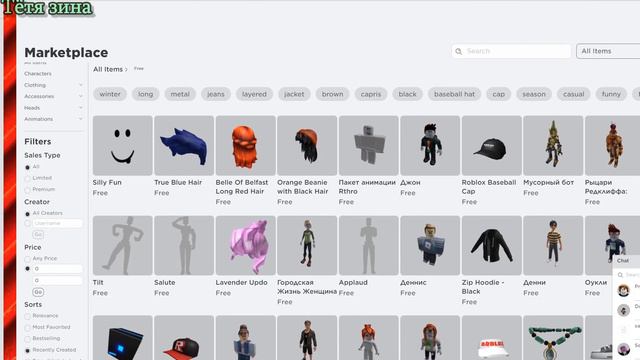Open the Rthro animation pack thumbnail

[369, 145]
